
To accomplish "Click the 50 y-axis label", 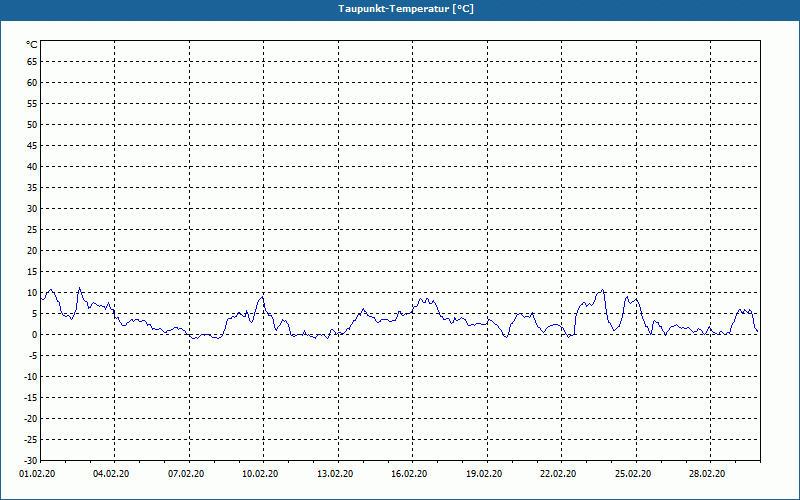I will coord(32,124).
